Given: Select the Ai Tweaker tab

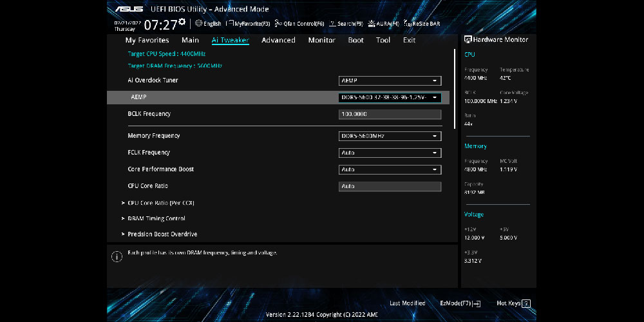Looking at the screenshot, I should pyautogui.click(x=231, y=40).
